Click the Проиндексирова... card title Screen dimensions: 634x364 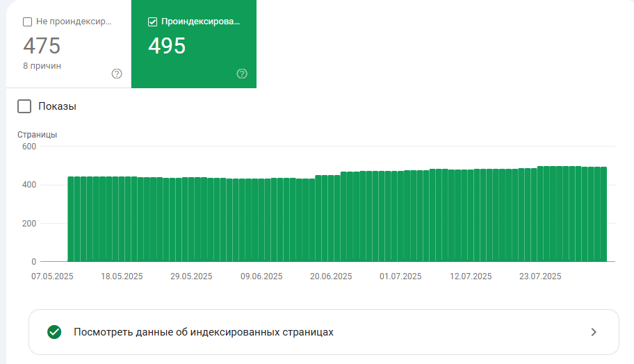pyautogui.click(x=200, y=22)
